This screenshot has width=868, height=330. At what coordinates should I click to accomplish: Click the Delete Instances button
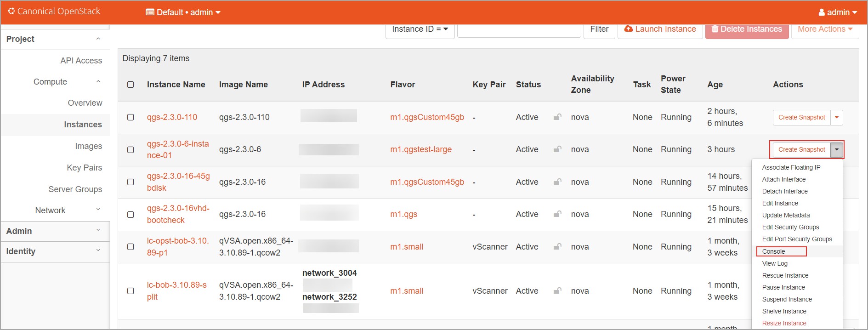coord(747,29)
